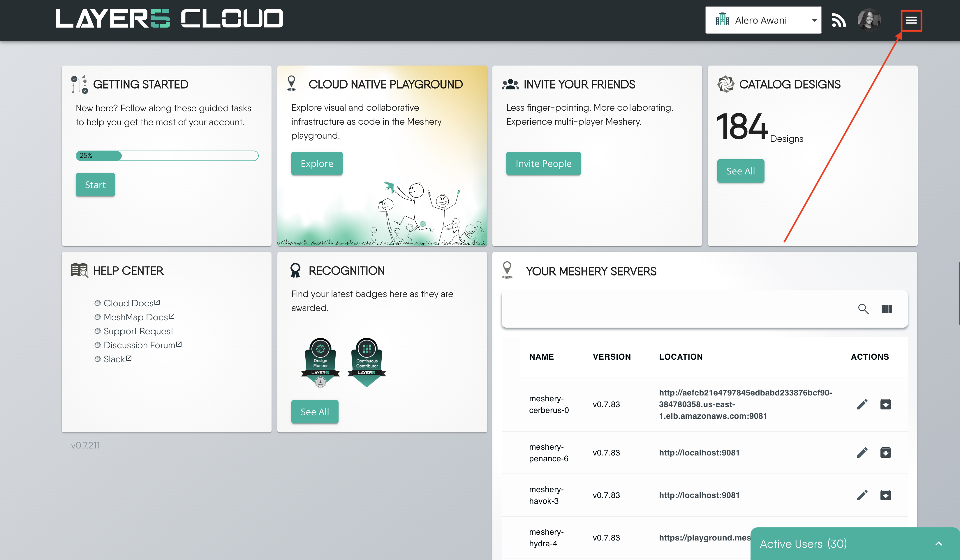
Task: Click the Design Pioneer badge
Action: 320,362
